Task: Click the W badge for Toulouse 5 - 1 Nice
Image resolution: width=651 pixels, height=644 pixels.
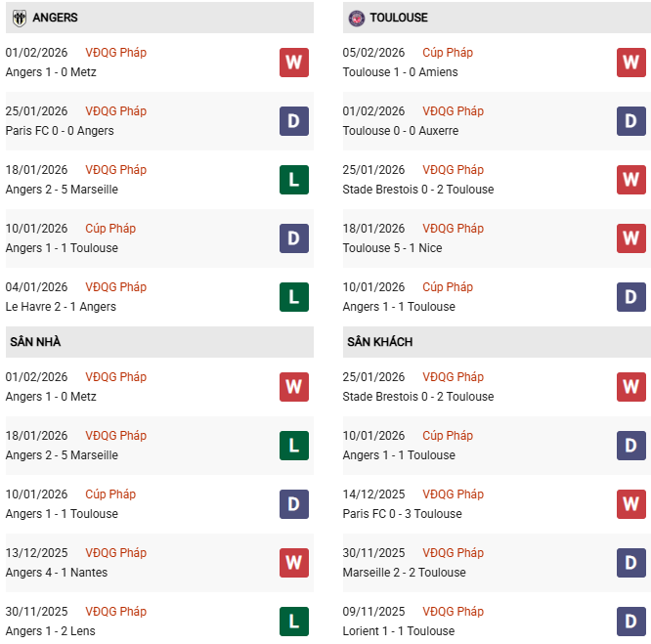Action: [631, 238]
